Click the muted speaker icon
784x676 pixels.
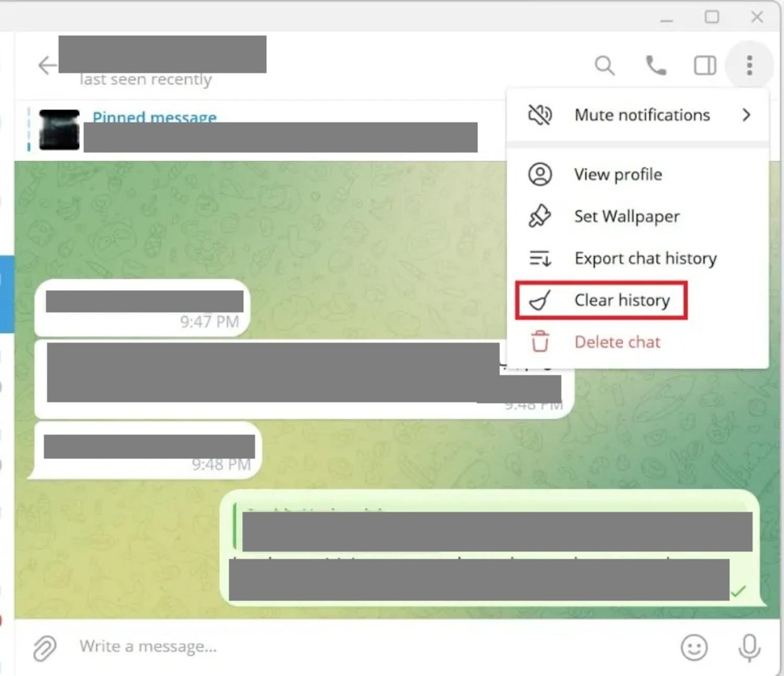pos(540,115)
